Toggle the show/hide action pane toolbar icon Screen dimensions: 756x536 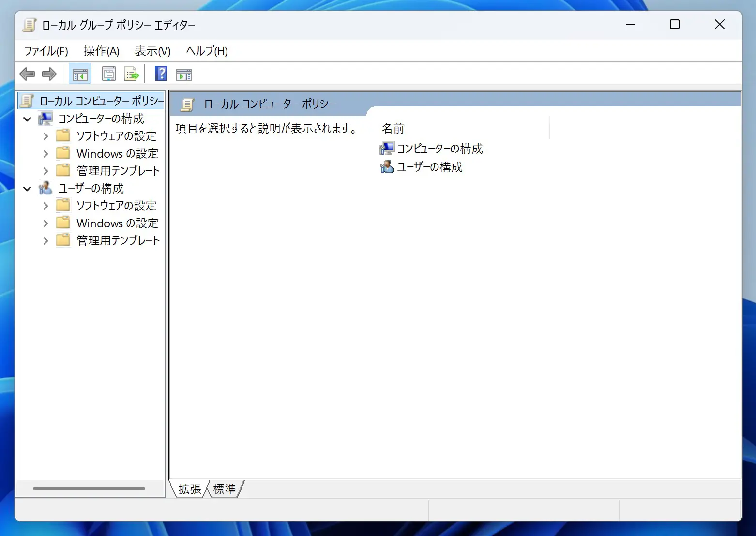pos(184,74)
